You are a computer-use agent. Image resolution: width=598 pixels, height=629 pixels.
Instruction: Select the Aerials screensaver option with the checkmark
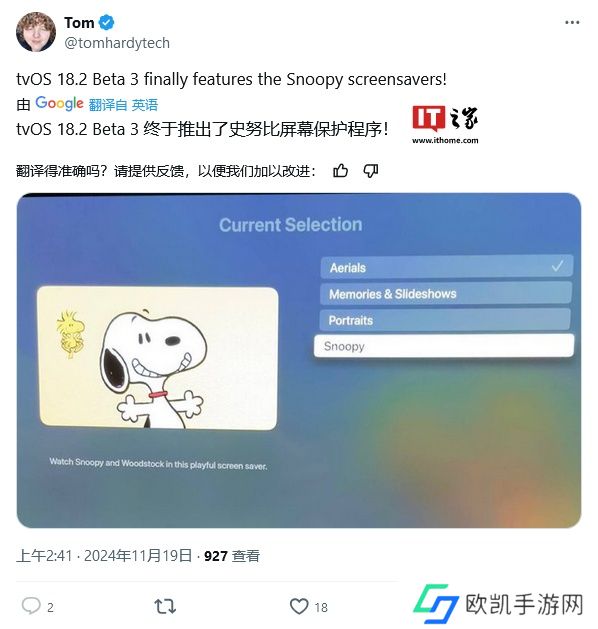(447, 267)
